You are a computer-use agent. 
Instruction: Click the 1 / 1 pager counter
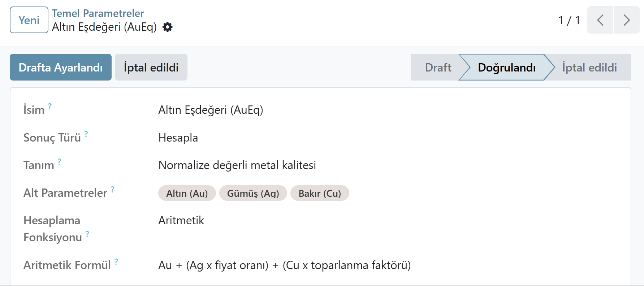tap(569, 20)
